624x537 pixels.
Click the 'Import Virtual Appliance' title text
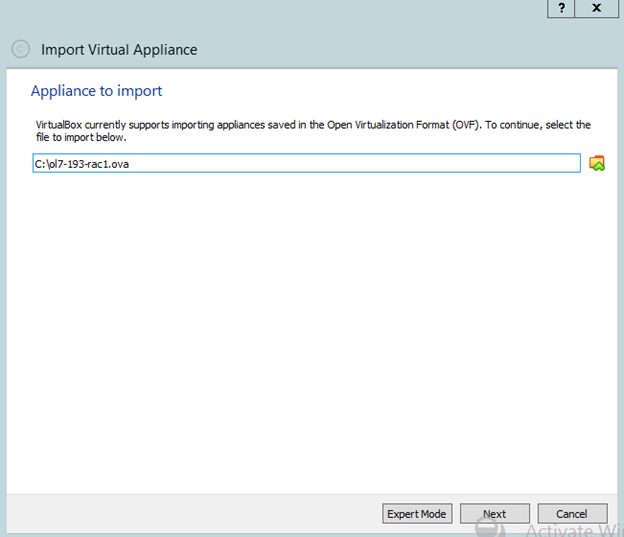click(x=119, y=50)
